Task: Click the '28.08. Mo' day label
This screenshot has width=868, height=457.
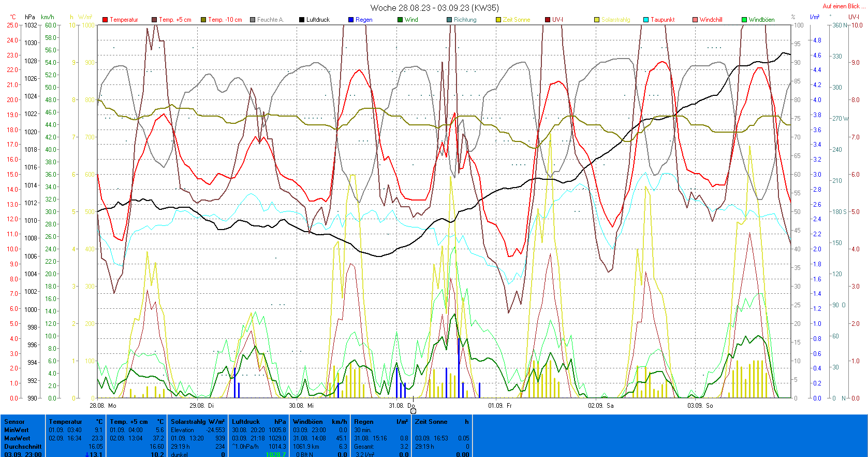Action: pos(103,405)
